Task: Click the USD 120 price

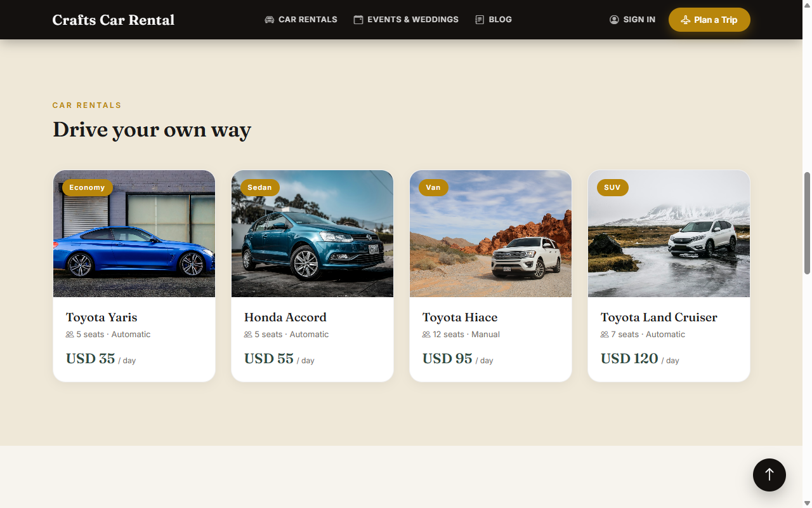Action: point(629,359)
